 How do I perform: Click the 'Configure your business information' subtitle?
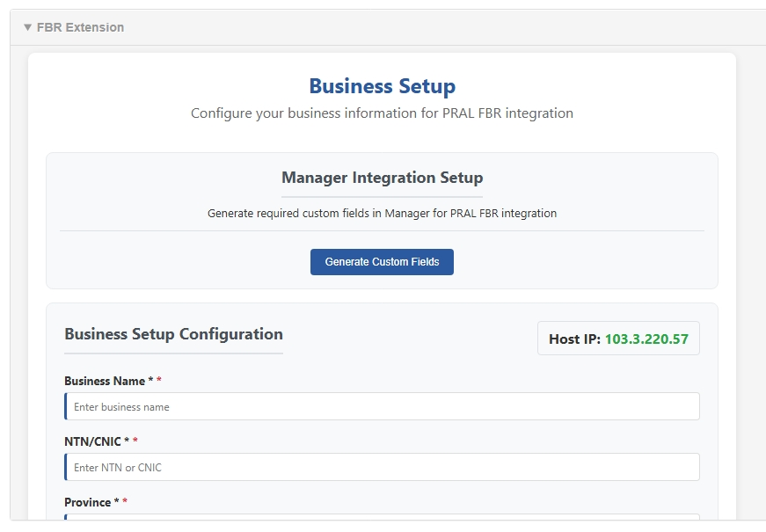(x=382, y=113)
